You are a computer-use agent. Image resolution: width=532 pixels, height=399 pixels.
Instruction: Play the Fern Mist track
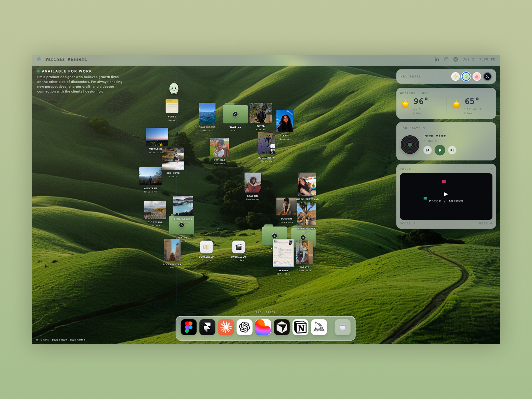click(440, 150)
